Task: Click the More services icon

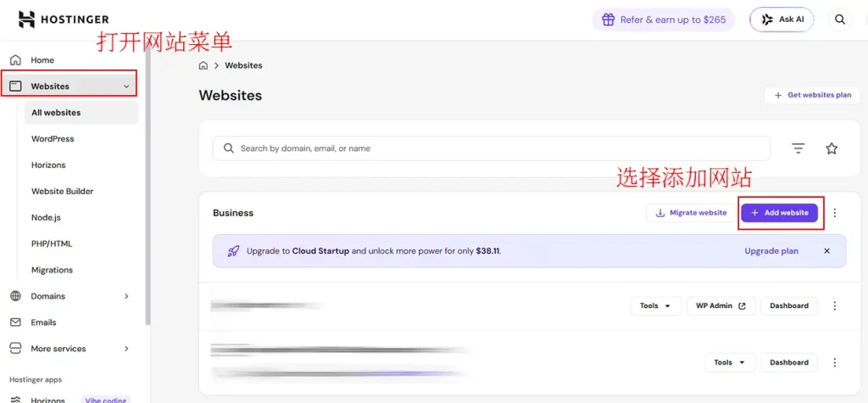Action: 15,349
